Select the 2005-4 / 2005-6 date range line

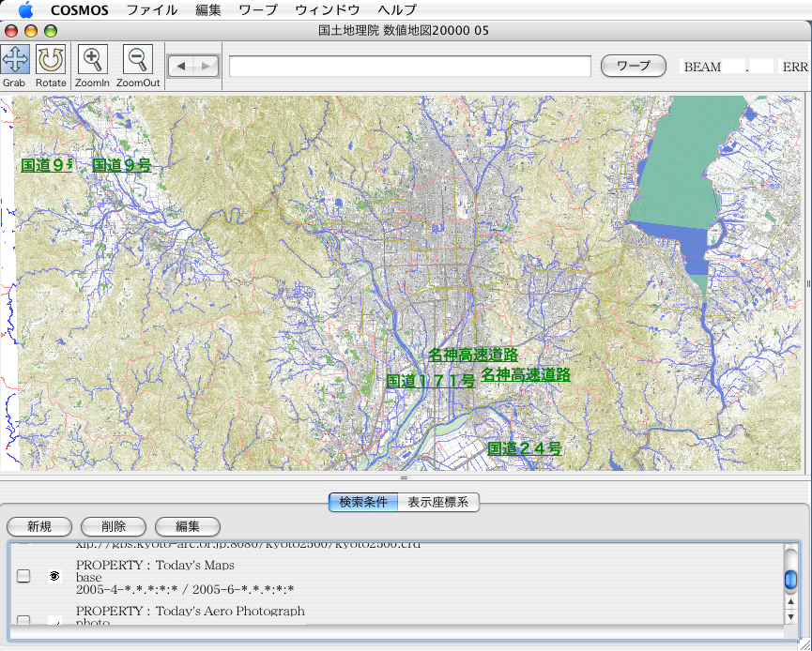coord(185,589)
